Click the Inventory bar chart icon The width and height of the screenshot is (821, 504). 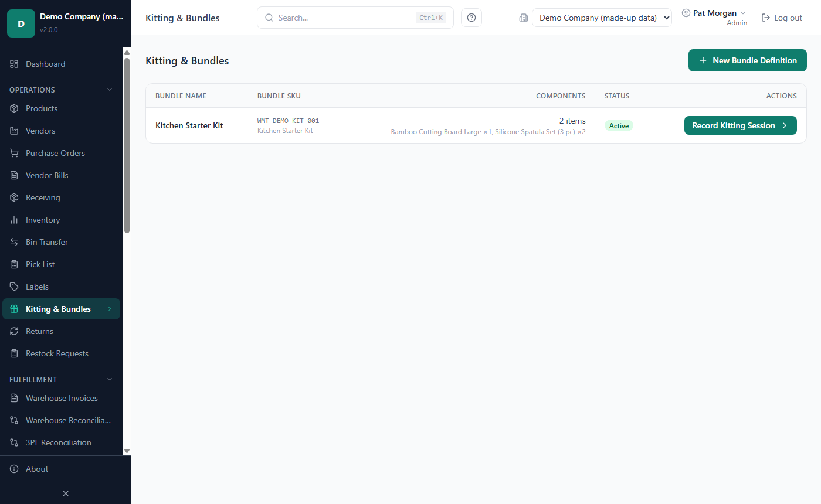14,220
